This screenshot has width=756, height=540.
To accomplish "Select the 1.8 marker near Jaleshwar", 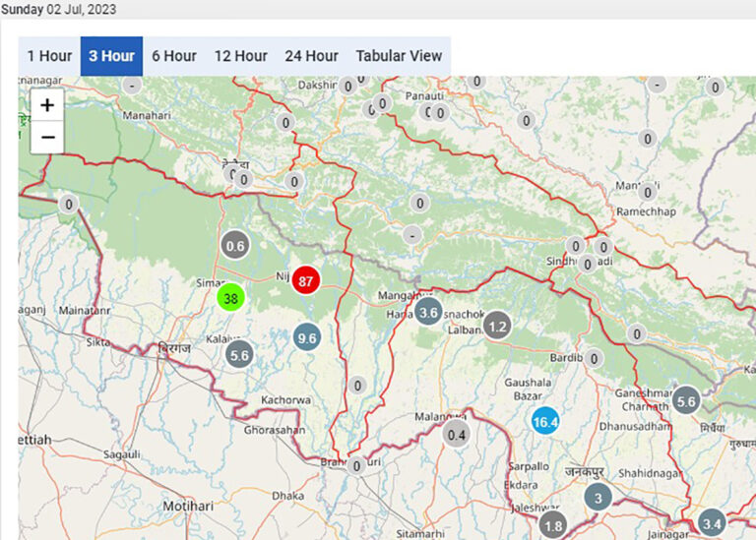I will [x=553, y=525].
